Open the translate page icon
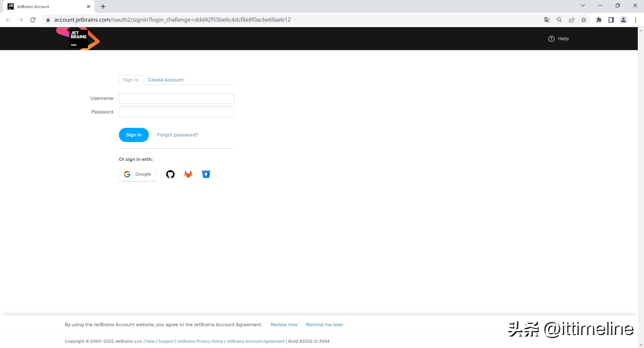The image size is (644, 348). 547,20
